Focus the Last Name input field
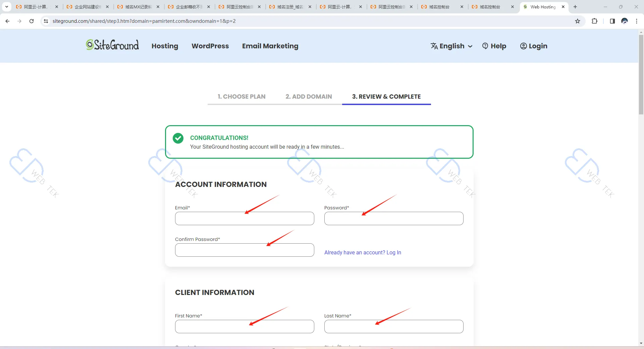The height and width of the screenshot is (349, 644). pyautogui.click(x=394, y=327)
